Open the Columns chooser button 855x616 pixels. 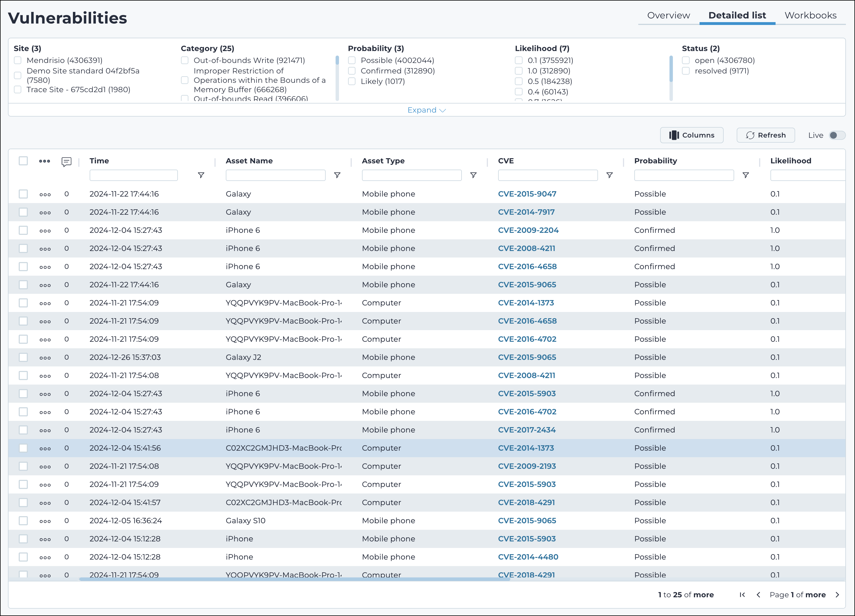(x=691, y=135)
